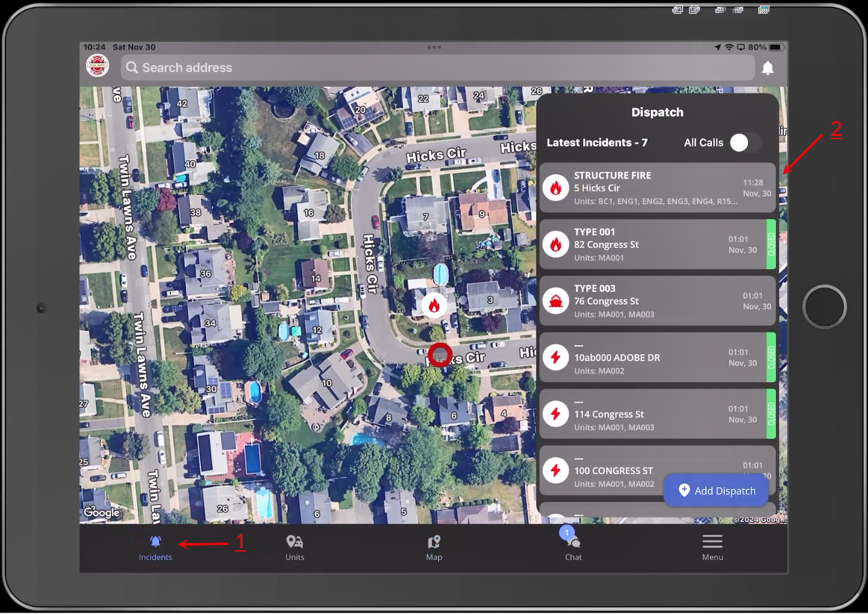Tap the 10:24 status bar clock
Viewport: 868px width, 614px height.
[x=94, y=47]
